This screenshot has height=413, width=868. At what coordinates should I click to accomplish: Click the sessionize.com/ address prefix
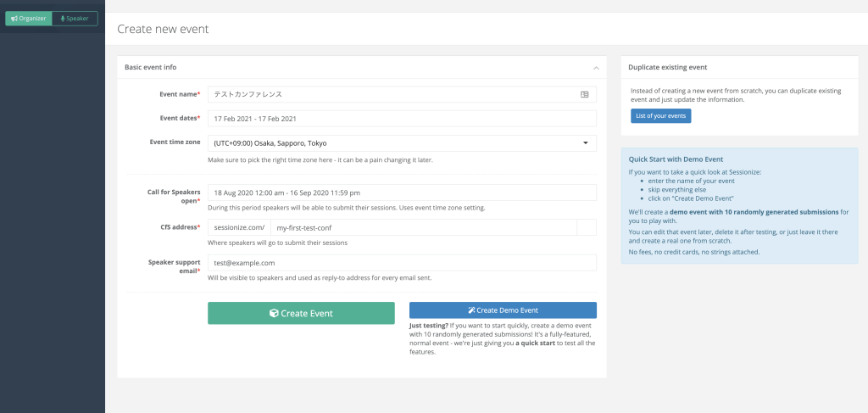(239, 227)
